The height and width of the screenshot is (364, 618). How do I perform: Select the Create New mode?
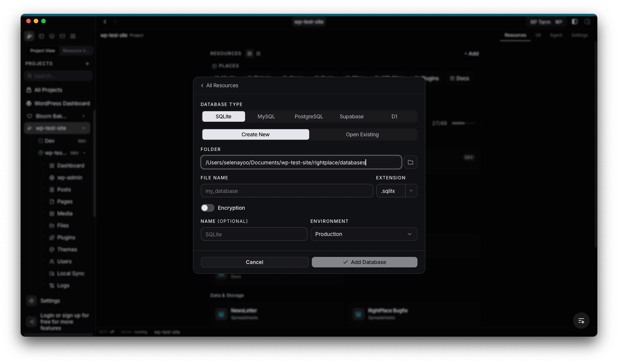(x=256, y=134)
